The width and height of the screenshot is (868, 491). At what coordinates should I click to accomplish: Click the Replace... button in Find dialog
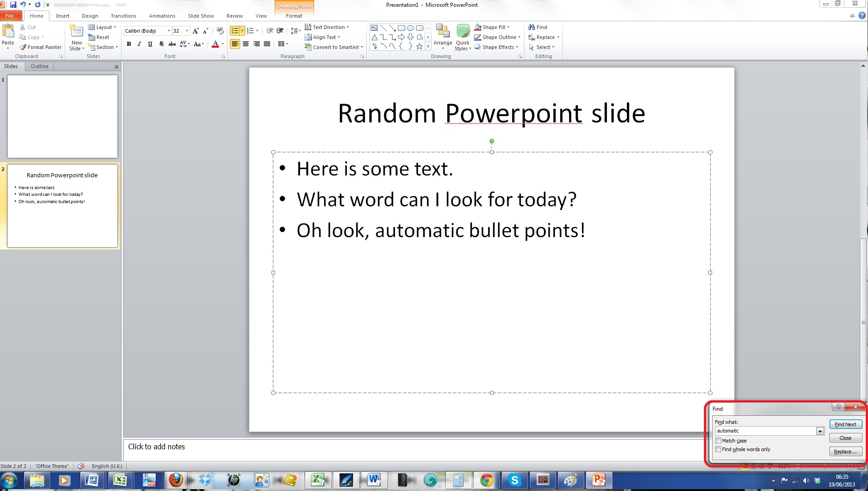coord(845,452)
